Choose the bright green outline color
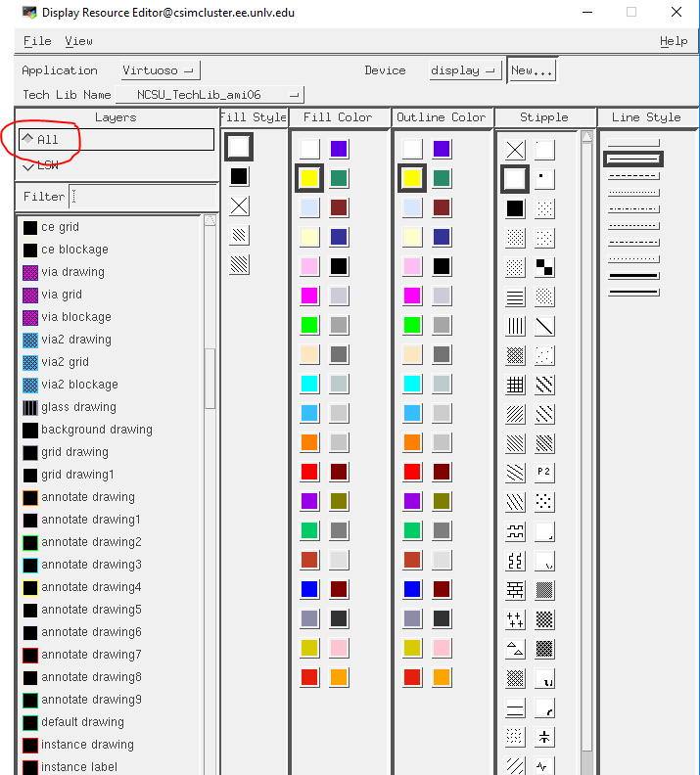The image size is (700, 775). coord(412,325)
